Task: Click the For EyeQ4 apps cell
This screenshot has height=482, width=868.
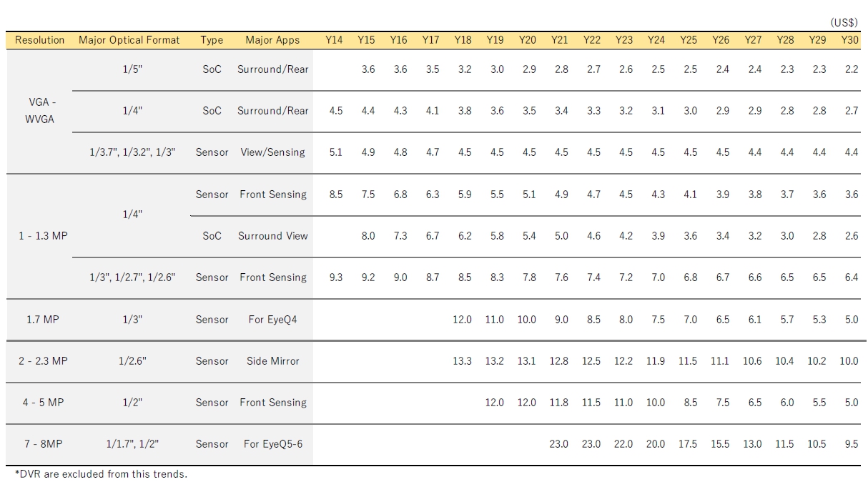Action: tap(272, 319)
